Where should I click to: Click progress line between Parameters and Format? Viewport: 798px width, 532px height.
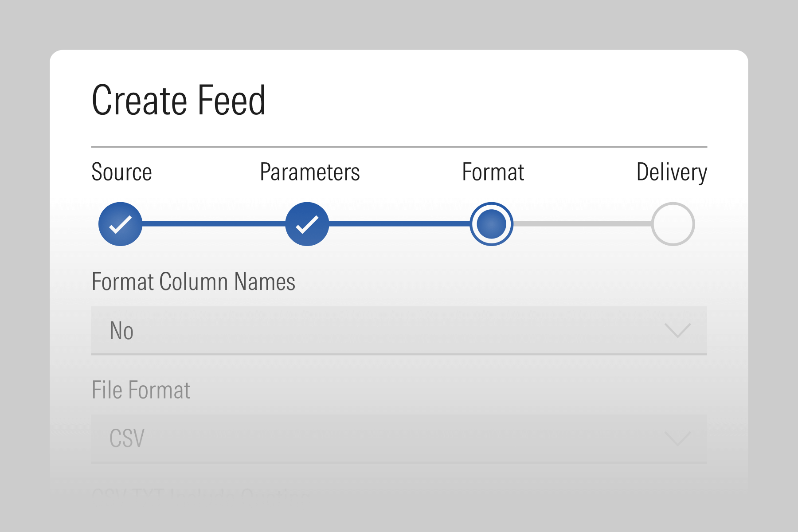click(x=399, y=224)
